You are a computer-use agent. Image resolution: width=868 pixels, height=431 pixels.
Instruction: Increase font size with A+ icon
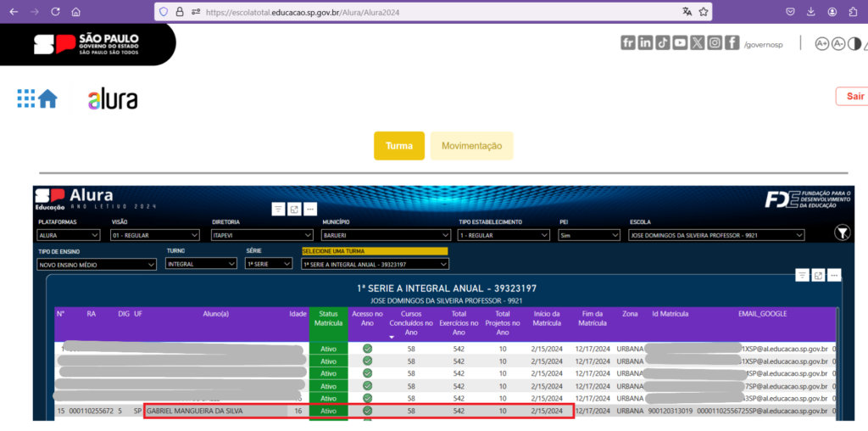click(x=821, y=43)
